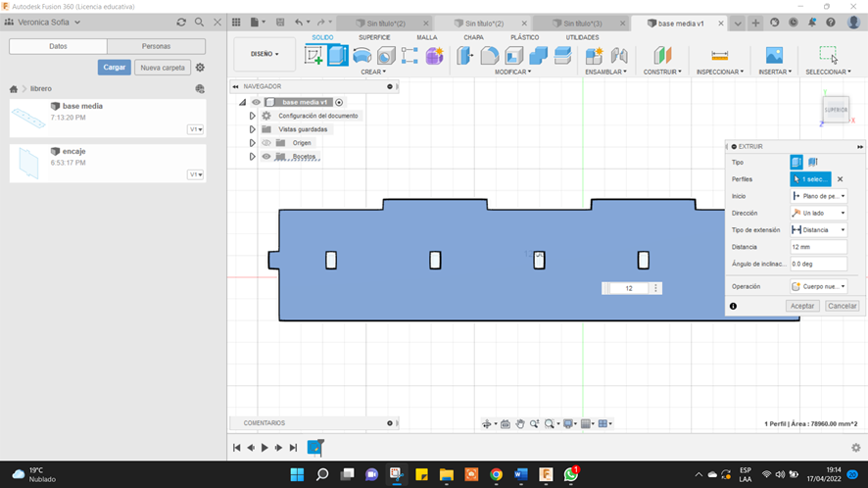The height and width of the screenshot is (488, 868).
Task: Select the Revolve tool
Action: coord(362,56)
